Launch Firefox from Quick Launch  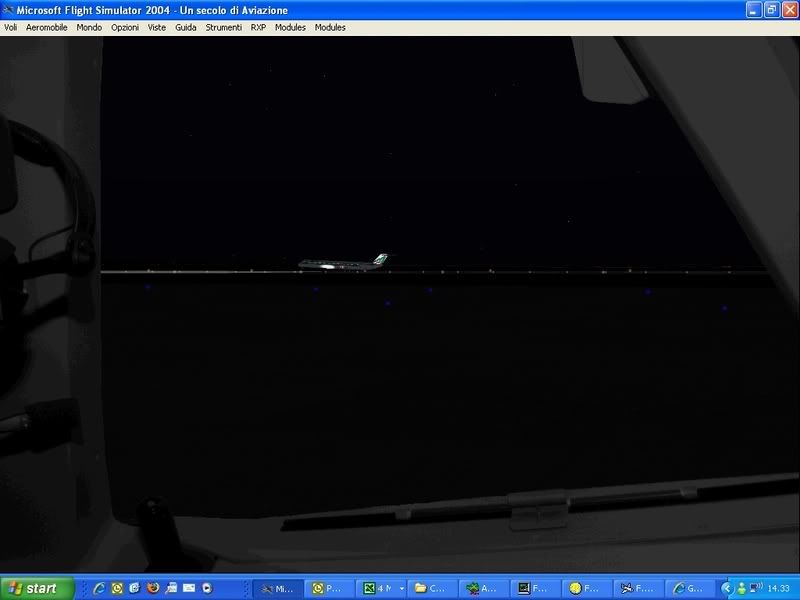coord(153,588)
